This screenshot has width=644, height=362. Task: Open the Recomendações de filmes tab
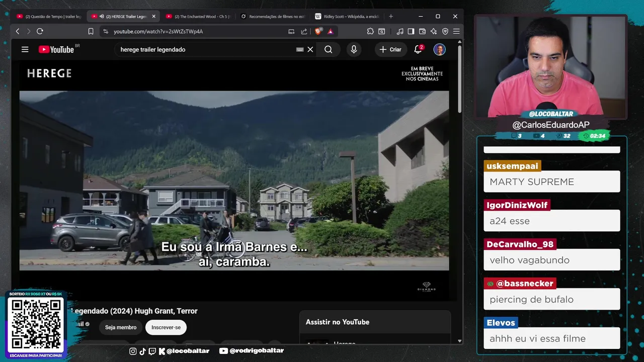[273, 16]
